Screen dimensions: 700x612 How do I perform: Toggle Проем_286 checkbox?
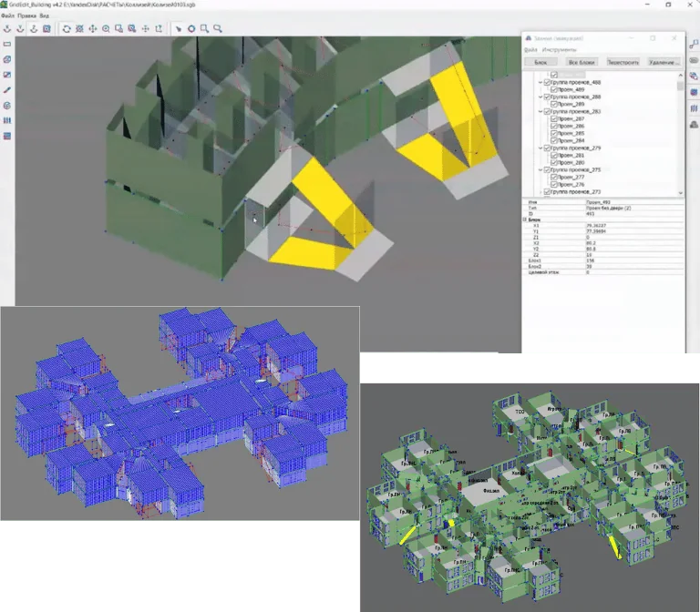pos(554,127)
